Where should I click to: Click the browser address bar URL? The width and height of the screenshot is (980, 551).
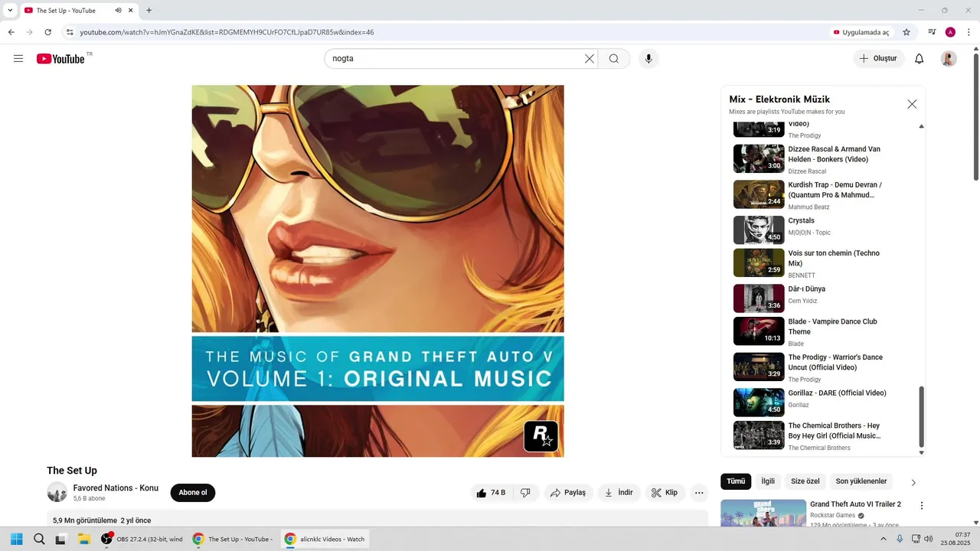click(227, 32)
